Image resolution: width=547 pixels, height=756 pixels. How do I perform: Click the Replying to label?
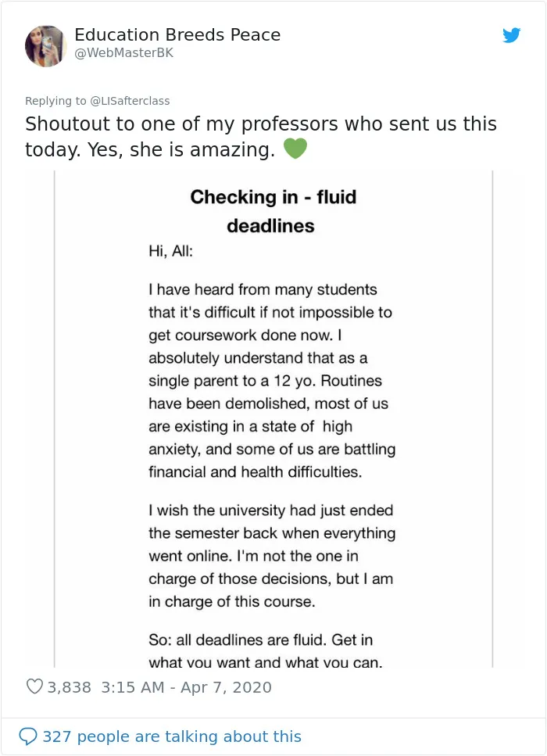tap(55, 101)
